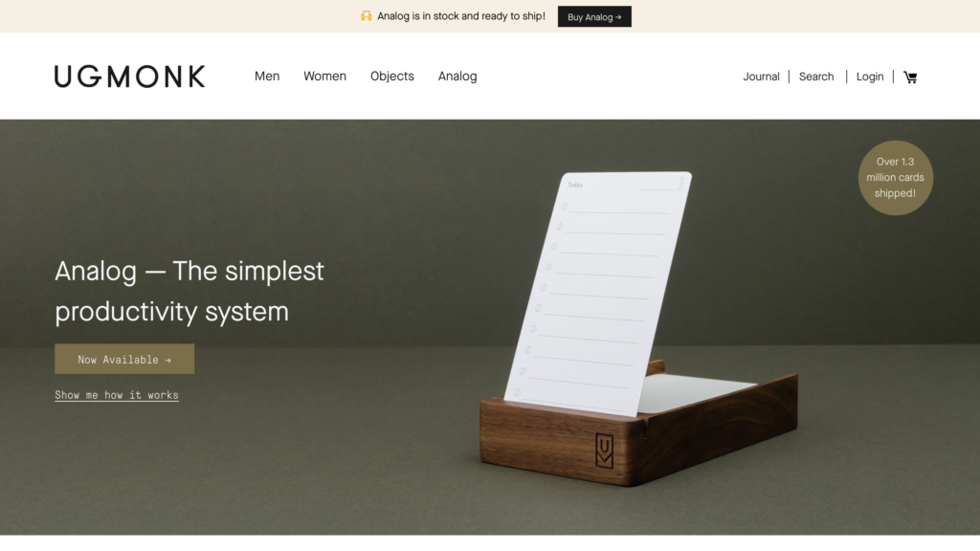This screenshot has width=980, height=551.
Task: Click the UGMONK logo
Action: [x=129, y=77]
